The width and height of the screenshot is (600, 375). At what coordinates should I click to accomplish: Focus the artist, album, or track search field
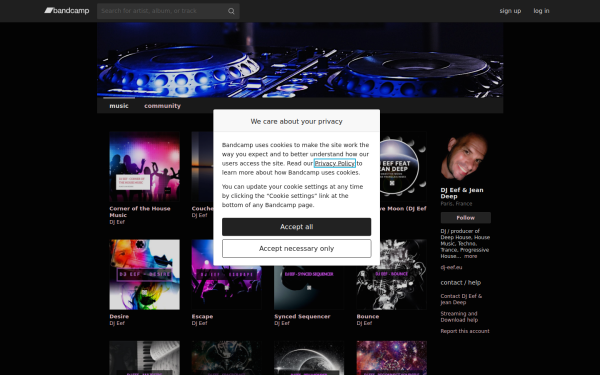(x=168, y=11)
